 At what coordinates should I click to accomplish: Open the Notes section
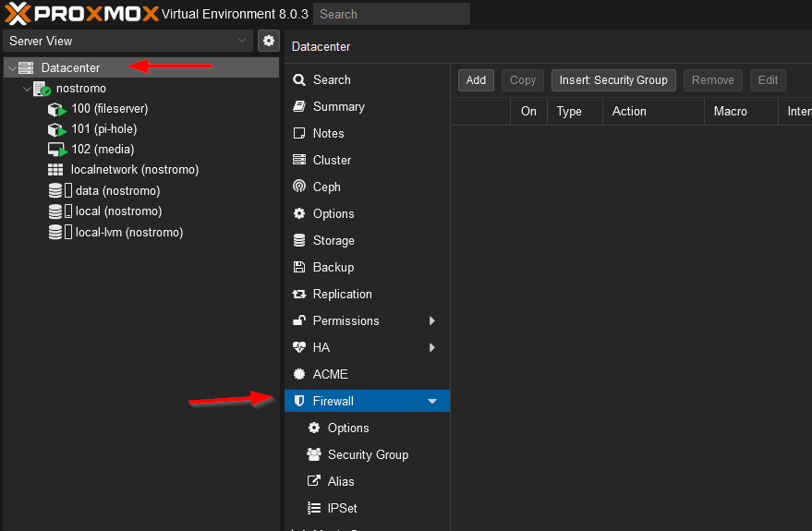[367, 133]
